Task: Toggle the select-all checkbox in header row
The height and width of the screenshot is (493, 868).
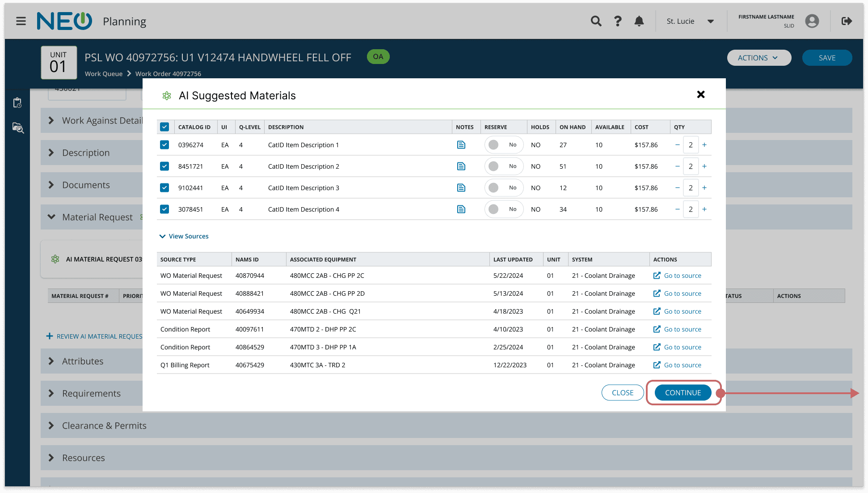Action: [164, 127]
